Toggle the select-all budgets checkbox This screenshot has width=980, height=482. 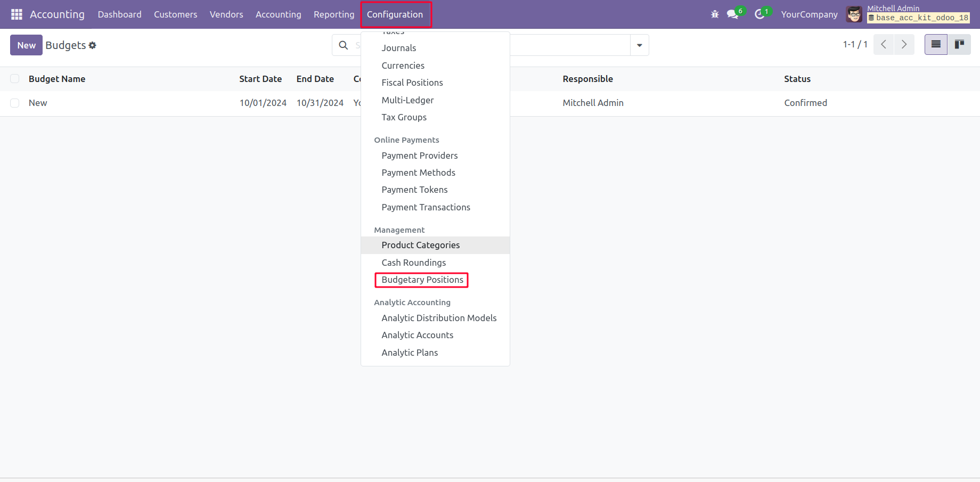15,79
